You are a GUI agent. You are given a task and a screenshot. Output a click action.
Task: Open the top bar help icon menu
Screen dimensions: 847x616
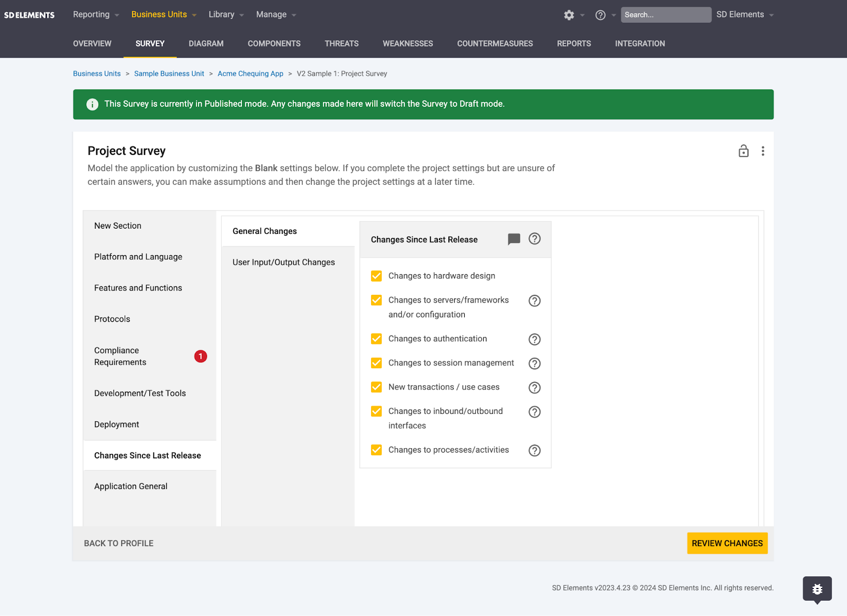600,15
